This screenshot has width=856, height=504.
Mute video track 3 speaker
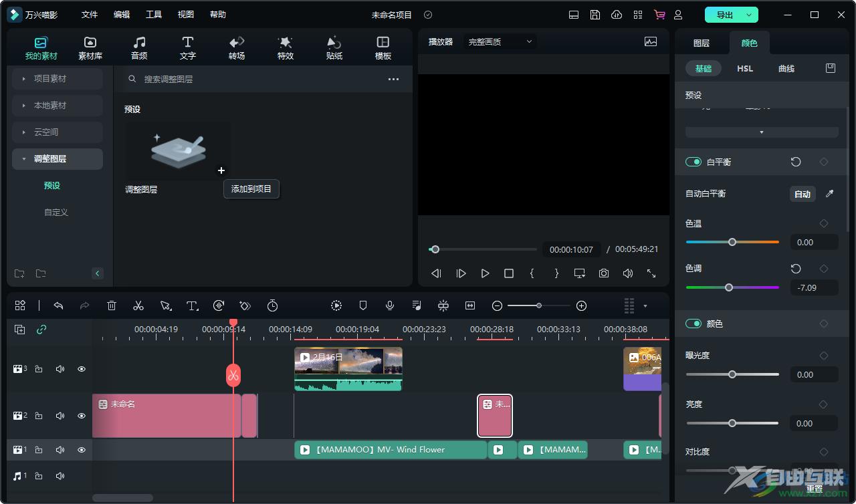tap(60, 369)
